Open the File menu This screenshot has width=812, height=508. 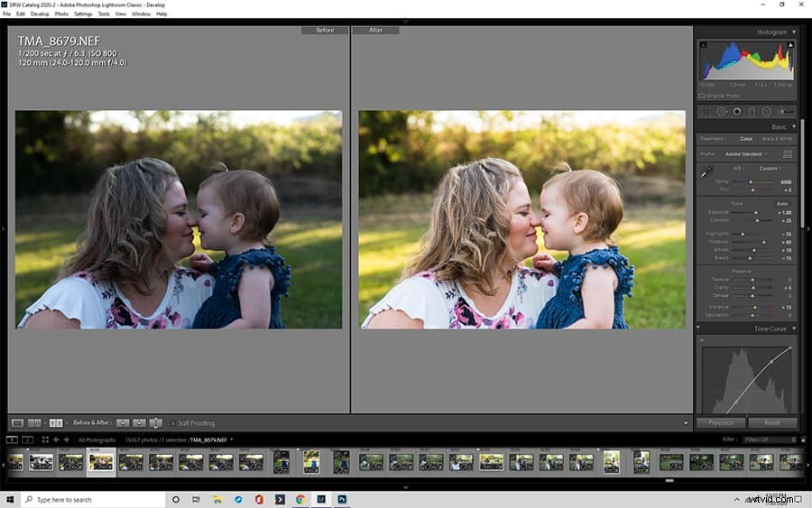coord(6,14)
